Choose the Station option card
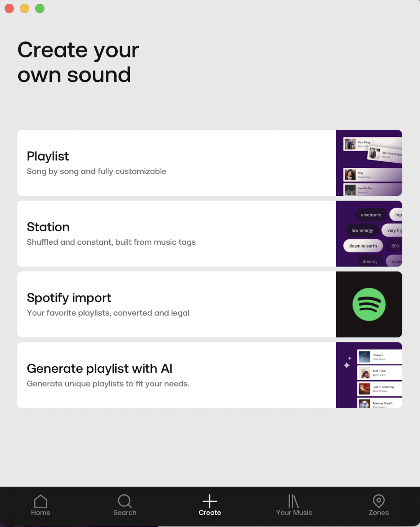Screen dimensions: 420x527 tap(176, 234)
